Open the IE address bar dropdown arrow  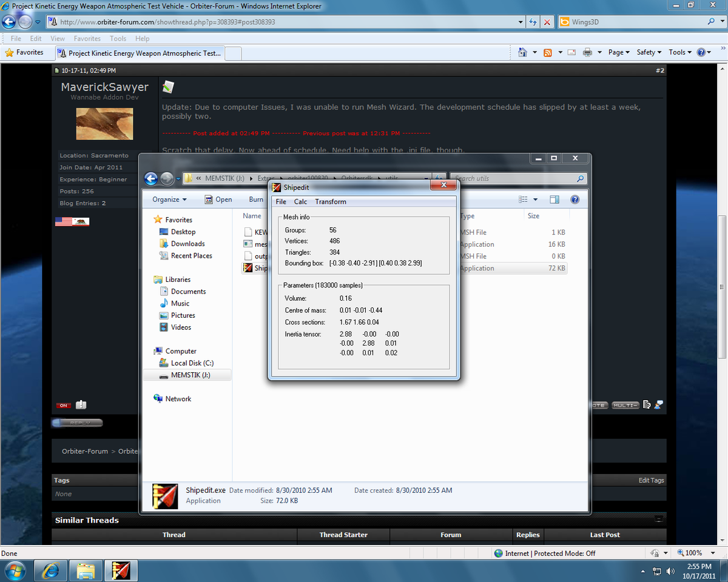[521, 22]
